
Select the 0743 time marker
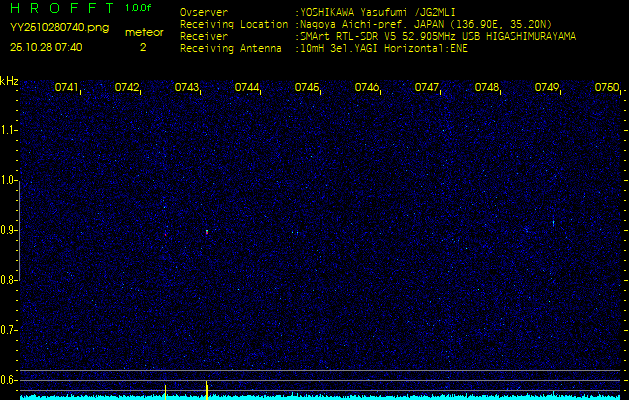click(x=187, y=88)
